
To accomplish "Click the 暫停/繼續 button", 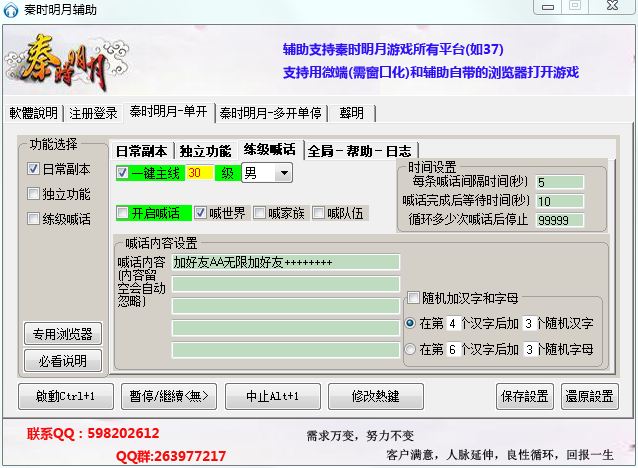I will [169, 396].
